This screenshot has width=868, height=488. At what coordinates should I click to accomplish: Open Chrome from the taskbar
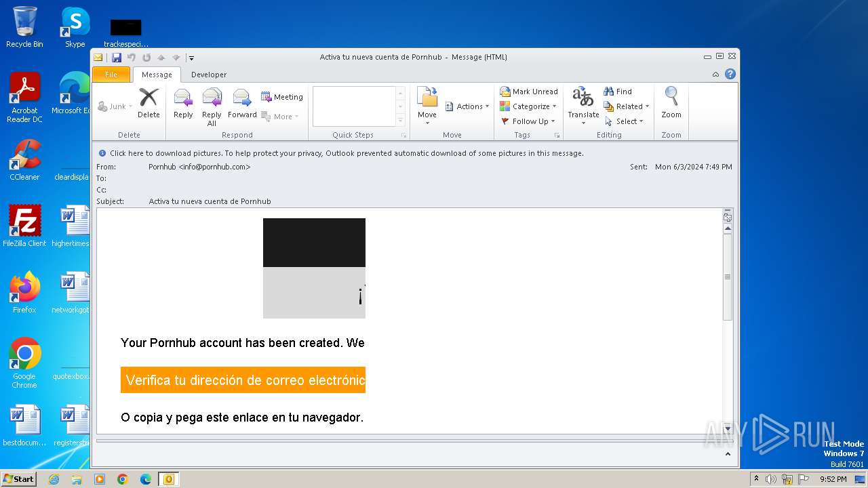click(123, 479)
